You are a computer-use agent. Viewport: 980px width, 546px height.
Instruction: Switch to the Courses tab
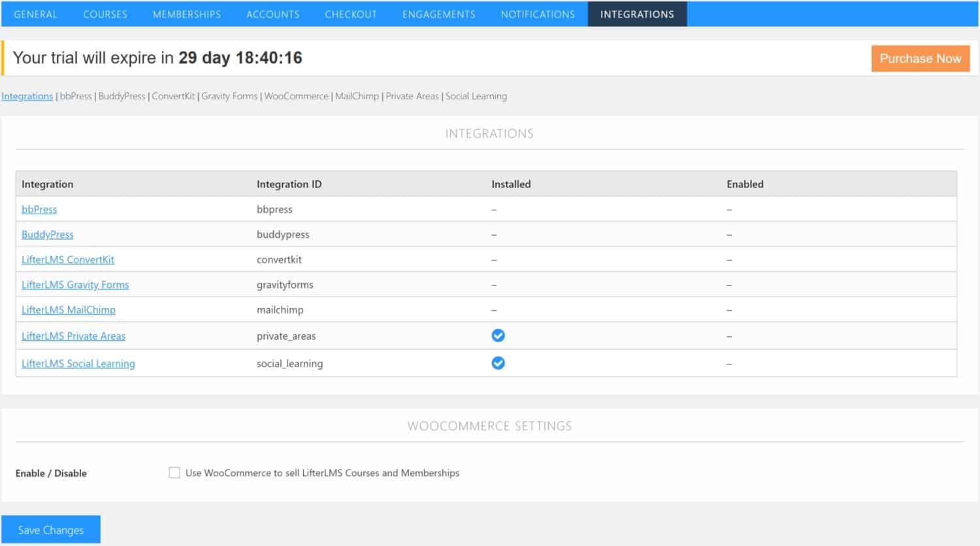click(x=105, y=14)
